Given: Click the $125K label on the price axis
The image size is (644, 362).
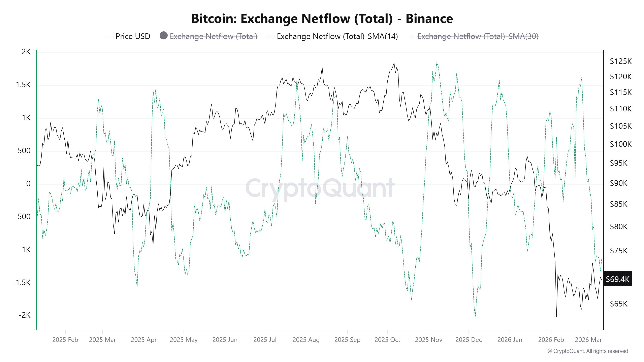Looking at the screenshot, I should [x=620, y=61].
